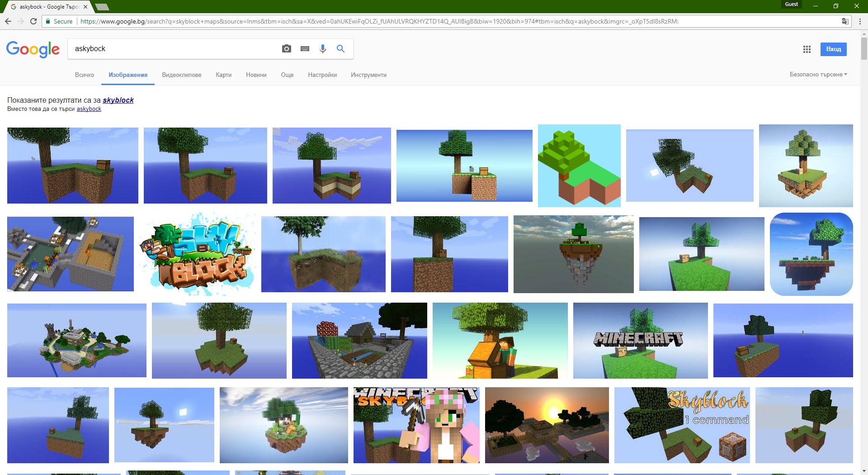This screenshot has width=868, height=475.
Task: Search instead for askybock link
Action: point(89,109)
